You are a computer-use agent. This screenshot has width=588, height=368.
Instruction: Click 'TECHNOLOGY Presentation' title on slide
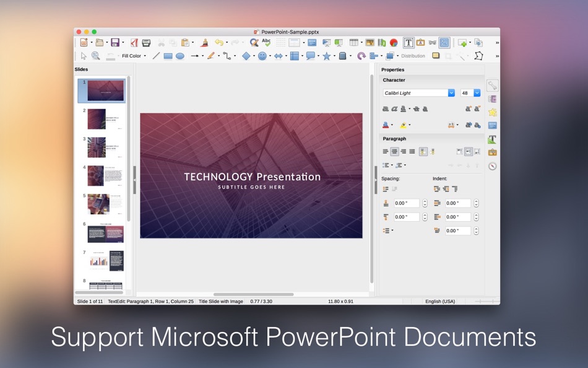(x=252, y=177)
